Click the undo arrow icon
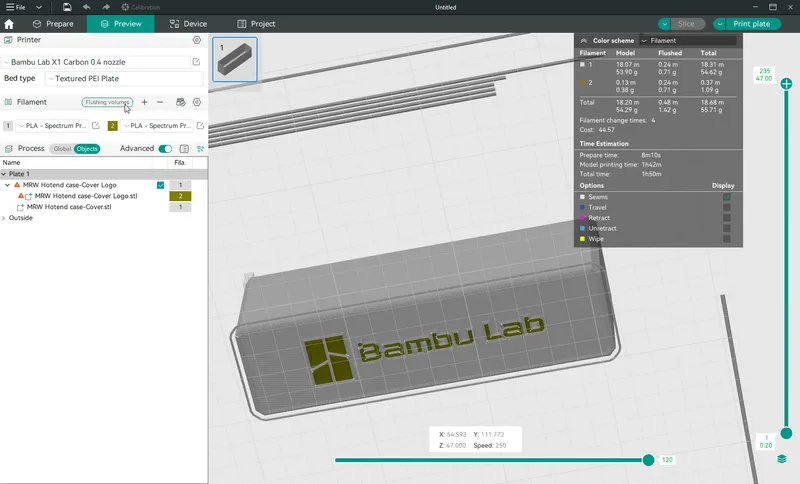Image resolution: width=800 pixels, height=484 pixels. 87,7
